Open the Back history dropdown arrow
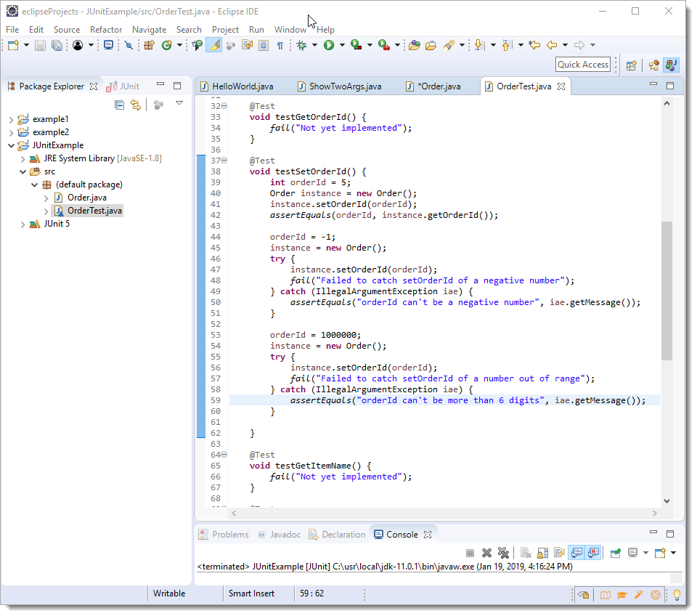The width and height of the screenshot is (697, 616). click(565, 45)
